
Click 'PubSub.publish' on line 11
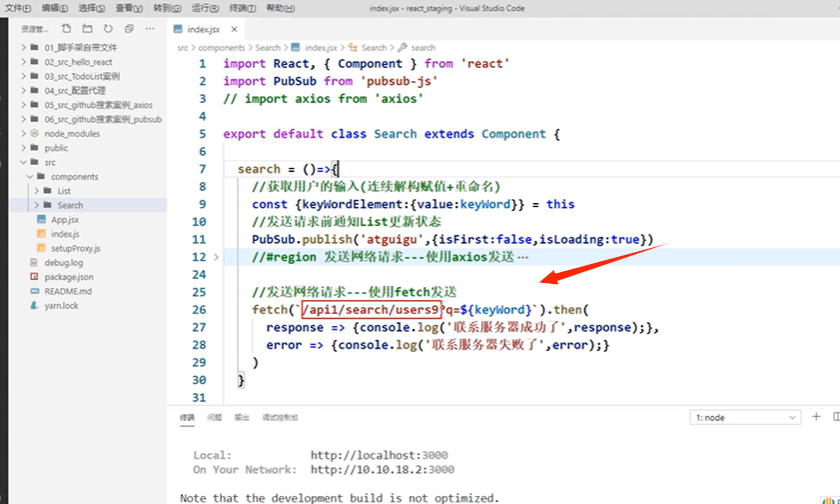pos(302,239)
